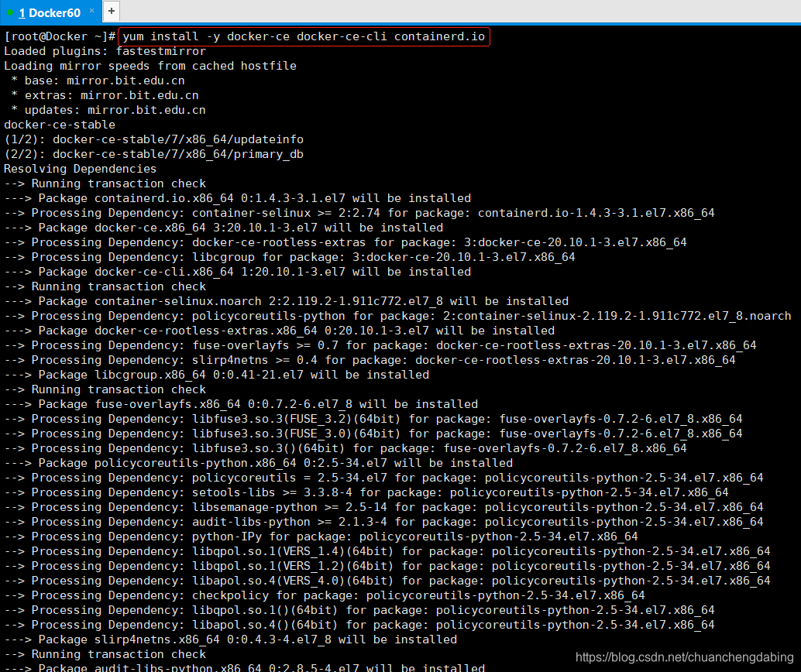Click 'Loaded plugins: fastestmirror' line

coord(105,51)
